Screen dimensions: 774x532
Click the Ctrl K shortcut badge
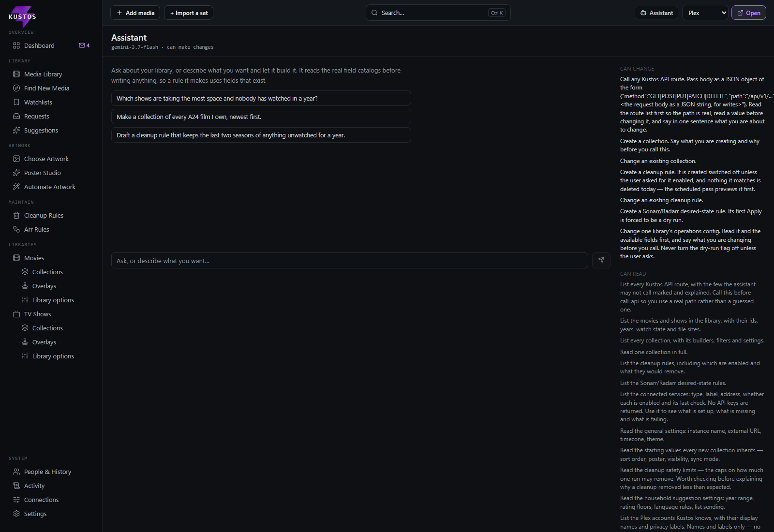click(x=497, y=13)
